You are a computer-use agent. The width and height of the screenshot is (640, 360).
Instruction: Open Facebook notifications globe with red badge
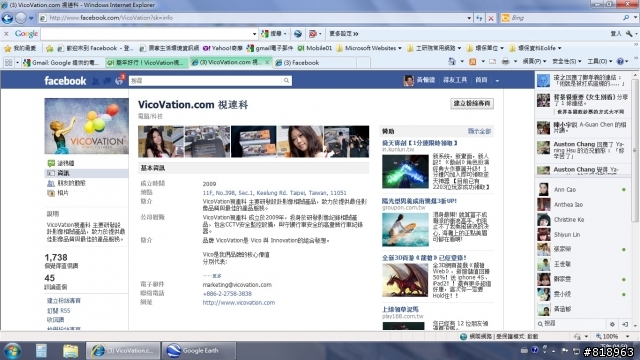click(119, 80)
